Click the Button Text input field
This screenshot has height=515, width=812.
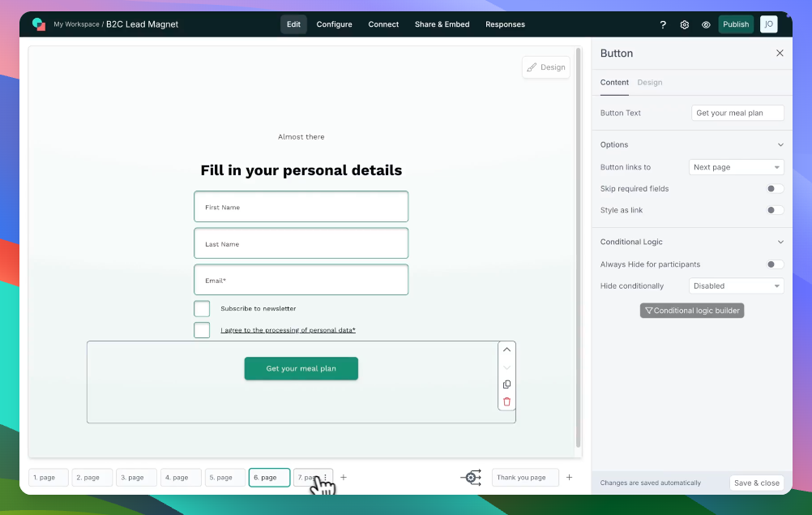coord(737,113)
